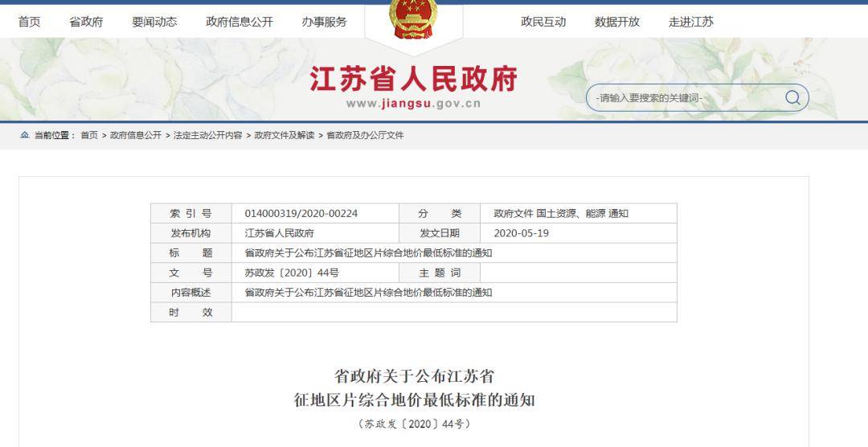Open the 政民互动 menu item
Screen dimensions: 868x447
543,23
